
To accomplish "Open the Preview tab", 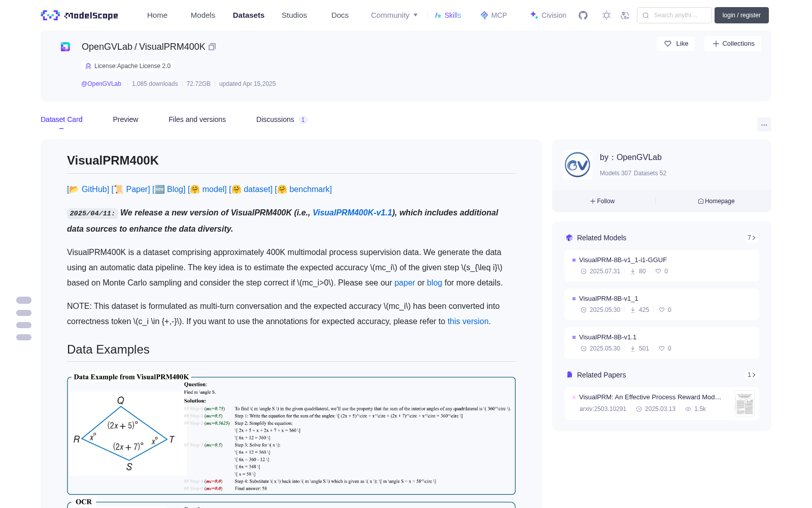I will pyautogui.click(x=125, y=119).
